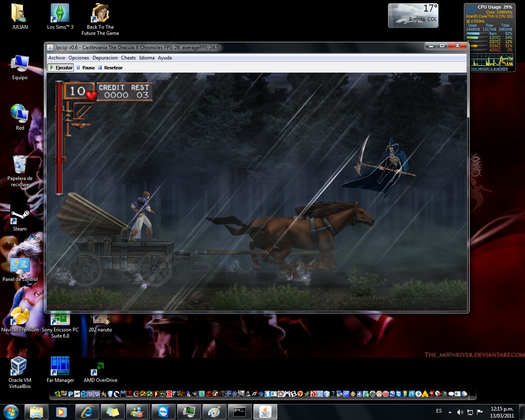The image size is (525, 420).
Task: Open the Cheats menu
Action: [128, 58]
